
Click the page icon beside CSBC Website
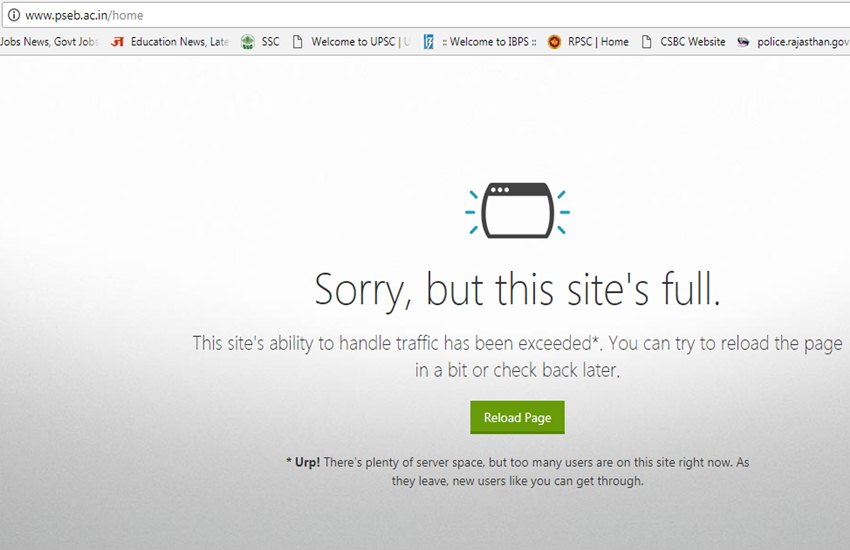pos(646,42)
